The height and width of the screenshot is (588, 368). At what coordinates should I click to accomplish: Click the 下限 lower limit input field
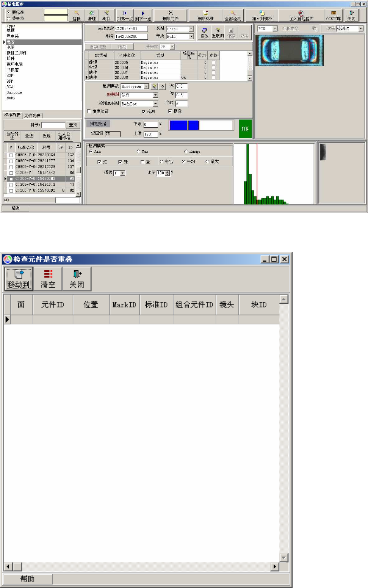pos(150,124)
